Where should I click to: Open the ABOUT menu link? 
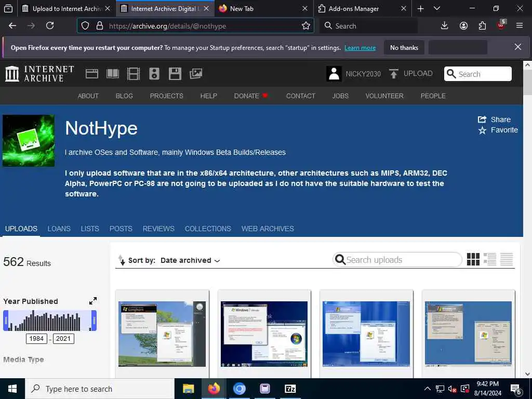88,96
